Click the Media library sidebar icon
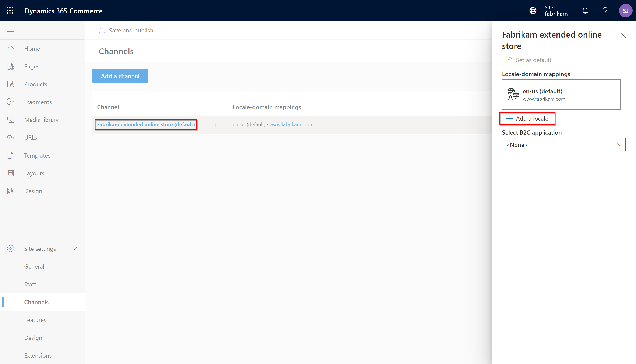The height and width of the screenshot is (364, 636). coord(11,119)
